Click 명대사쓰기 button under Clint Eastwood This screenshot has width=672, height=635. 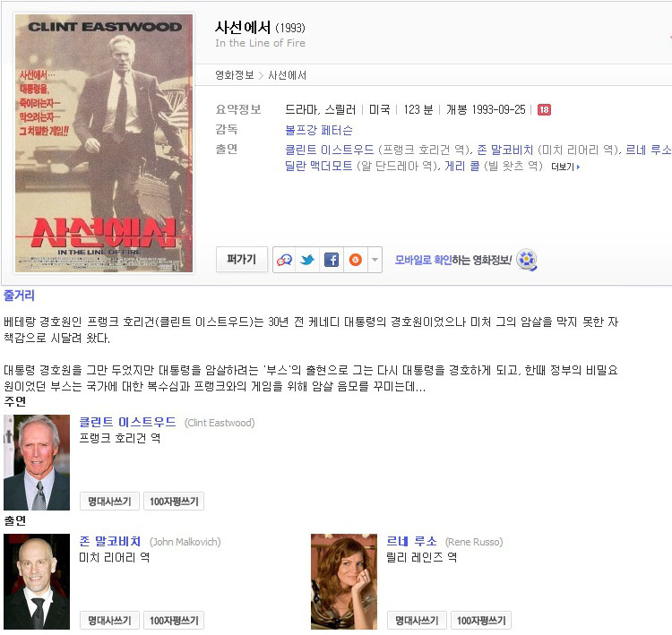point(109,502)
